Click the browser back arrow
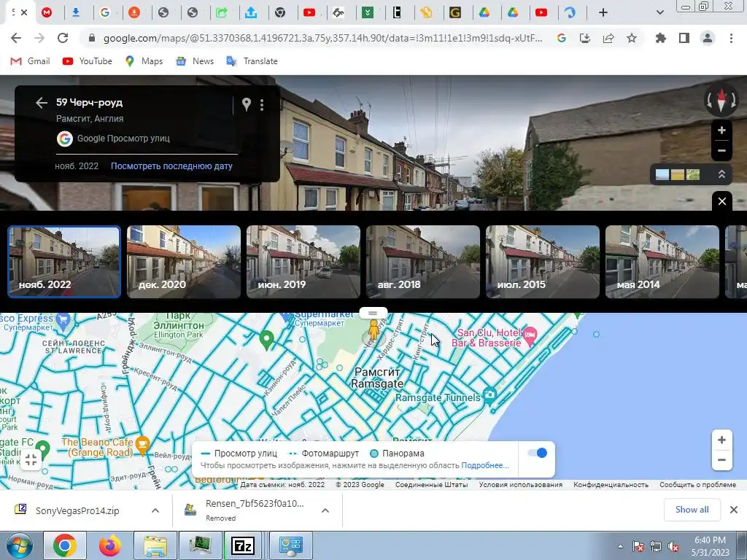This screenshot has height=560, width=747. (16, 38)
